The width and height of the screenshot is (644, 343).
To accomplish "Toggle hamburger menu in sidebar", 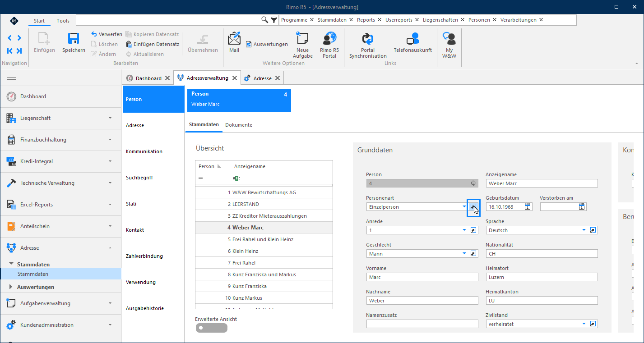I will tap(11, 78).
